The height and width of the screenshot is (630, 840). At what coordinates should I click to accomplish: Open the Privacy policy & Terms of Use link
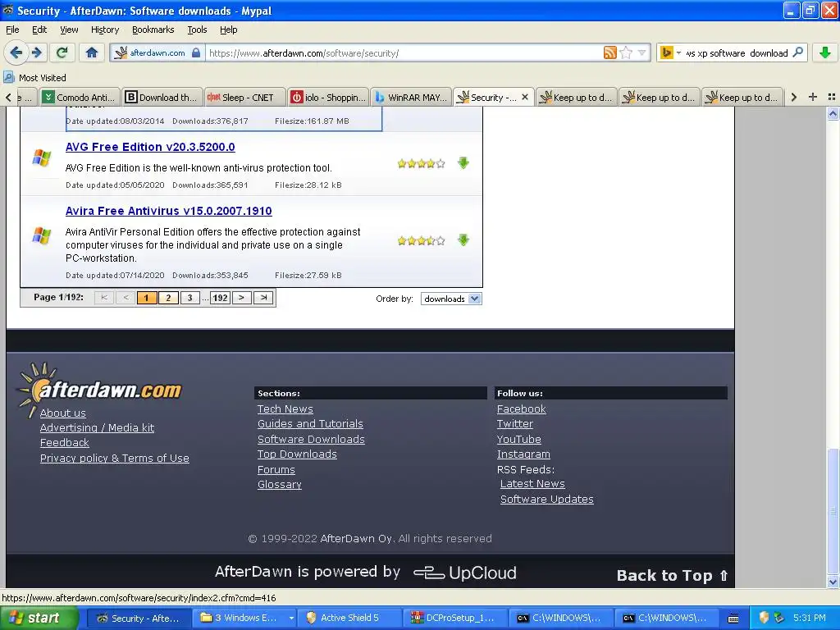click(115, 458)
